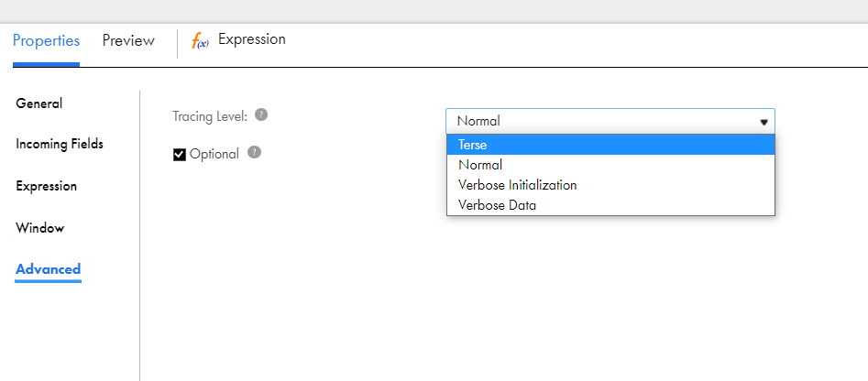Screen dimensions: 868x381
Task: Select the Advanced section in sidebar
Action: tap(49, 269)
